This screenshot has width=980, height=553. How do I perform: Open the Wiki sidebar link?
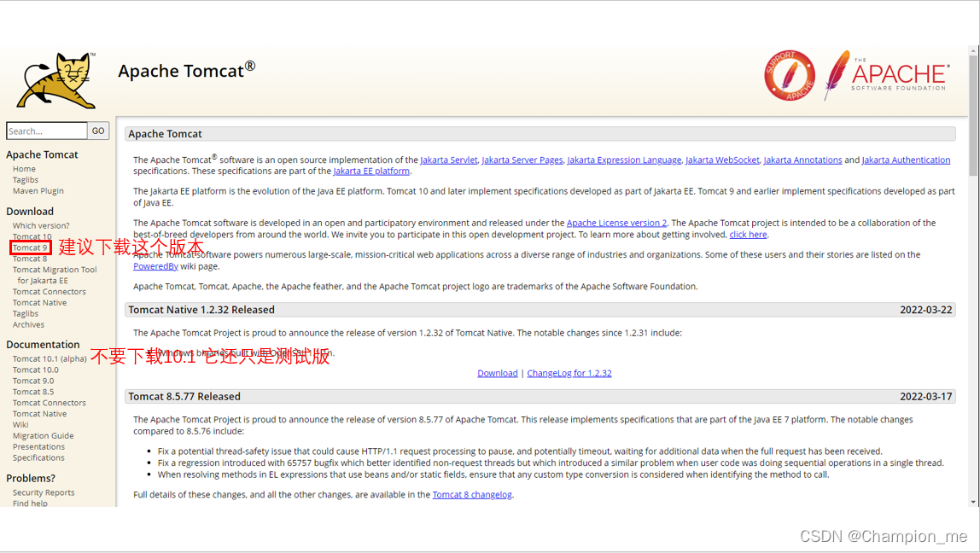coord(20,425)
